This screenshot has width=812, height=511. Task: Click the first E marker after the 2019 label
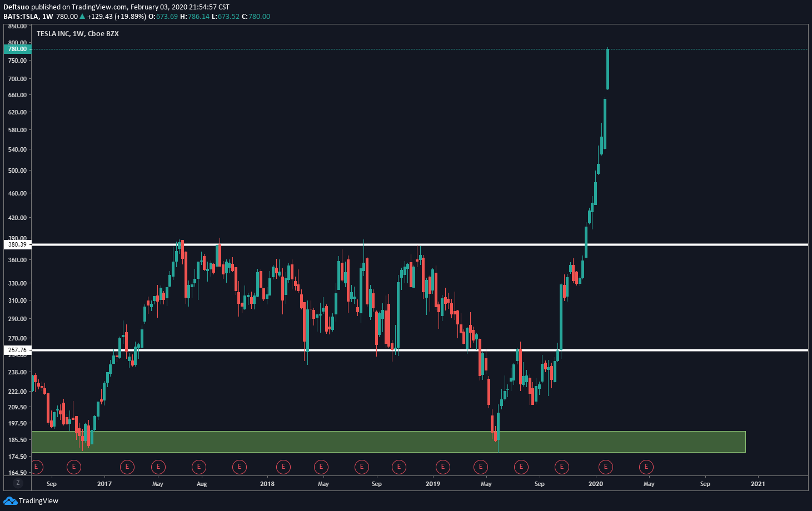pos(443,467)
